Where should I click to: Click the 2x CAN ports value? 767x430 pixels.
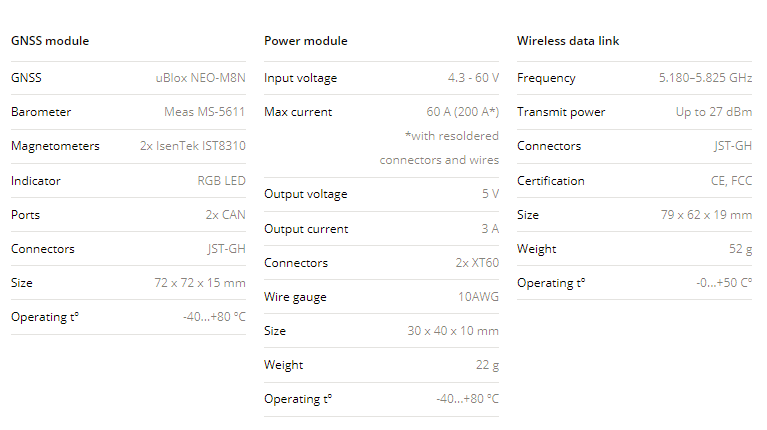coord(225,215)
